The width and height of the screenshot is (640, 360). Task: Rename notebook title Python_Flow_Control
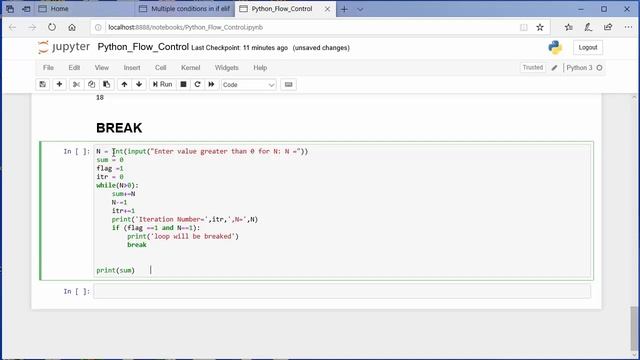pos(143,47)
